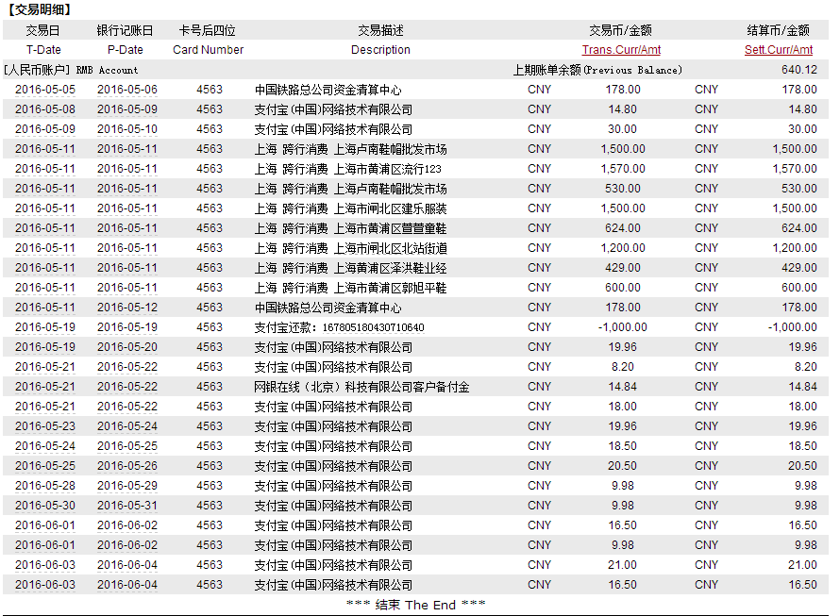
Task: Click settlement amount 14.84
Action: click(803, 387)
